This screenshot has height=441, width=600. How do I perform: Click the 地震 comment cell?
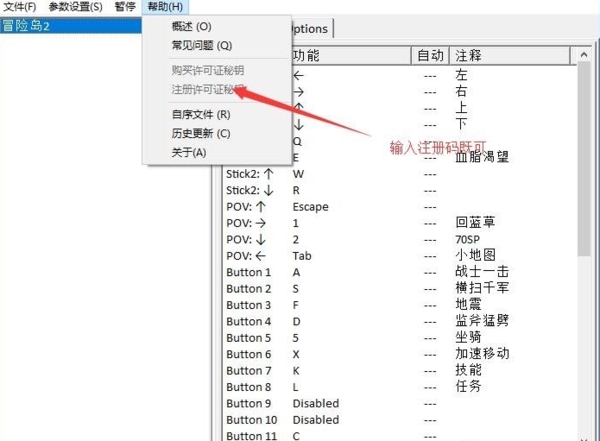(x=468, y=304)
